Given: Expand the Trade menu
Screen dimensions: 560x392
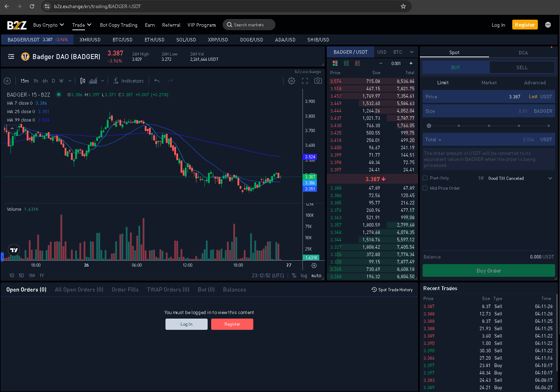Looking at the screenshot, I should (82, 25).
